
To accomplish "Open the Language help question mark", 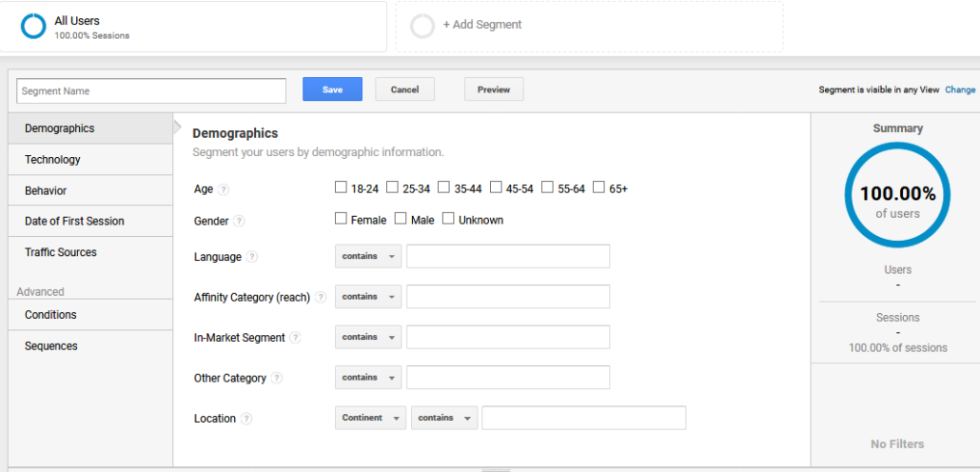I will (252, 257).
